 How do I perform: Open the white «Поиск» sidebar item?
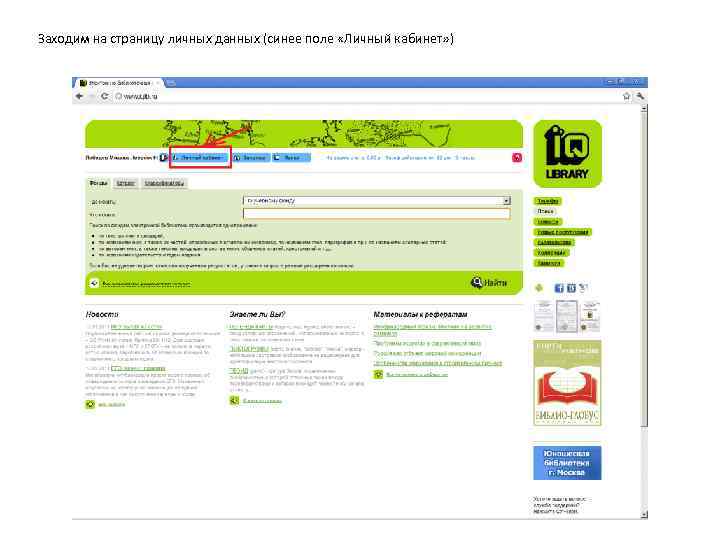tap(546, 211)
